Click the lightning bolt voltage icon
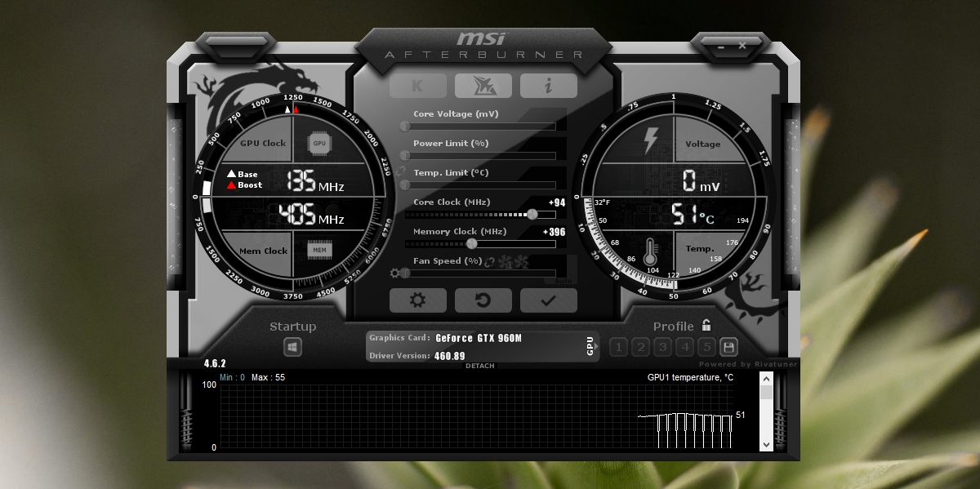Screen dimensions: 980x489 point(651,140)
